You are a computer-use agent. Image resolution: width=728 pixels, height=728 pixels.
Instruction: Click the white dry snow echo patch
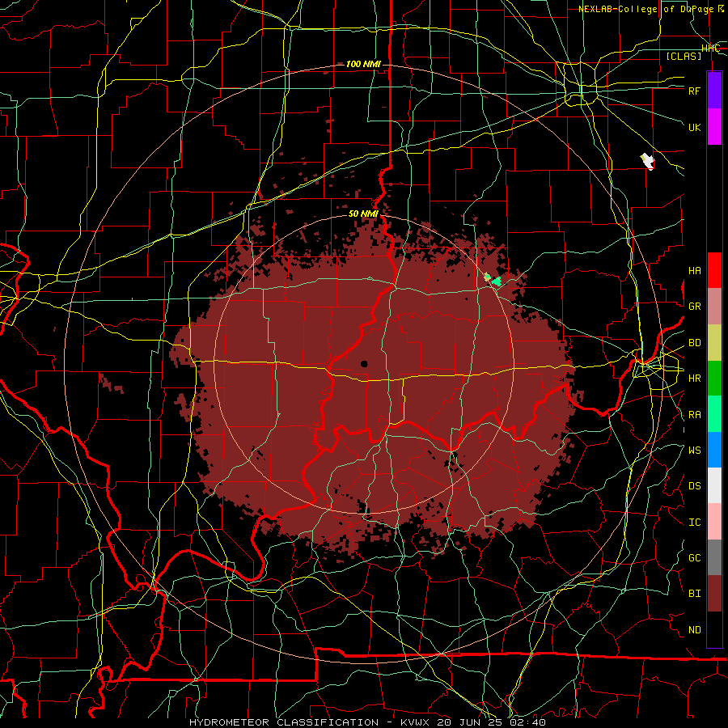[x=648, y=162]
